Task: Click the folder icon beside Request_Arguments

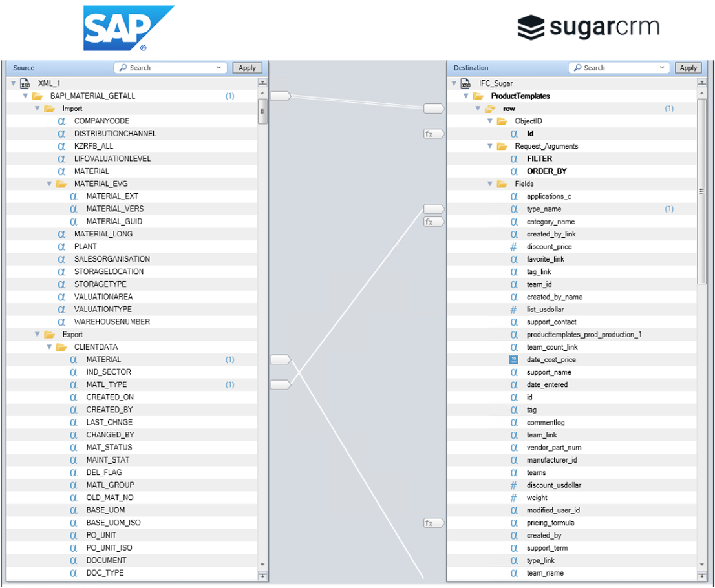Action: coord(502,146)
